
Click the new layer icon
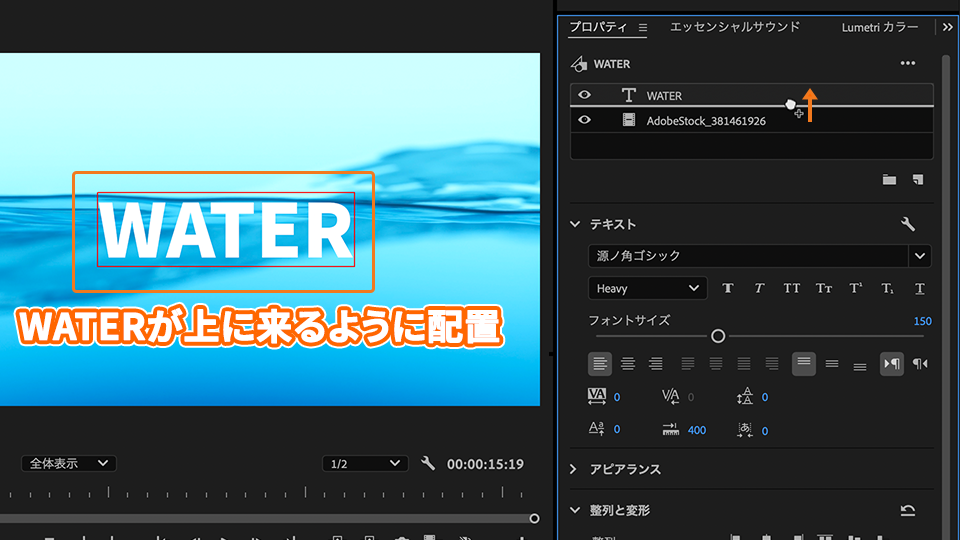point(918,179)
